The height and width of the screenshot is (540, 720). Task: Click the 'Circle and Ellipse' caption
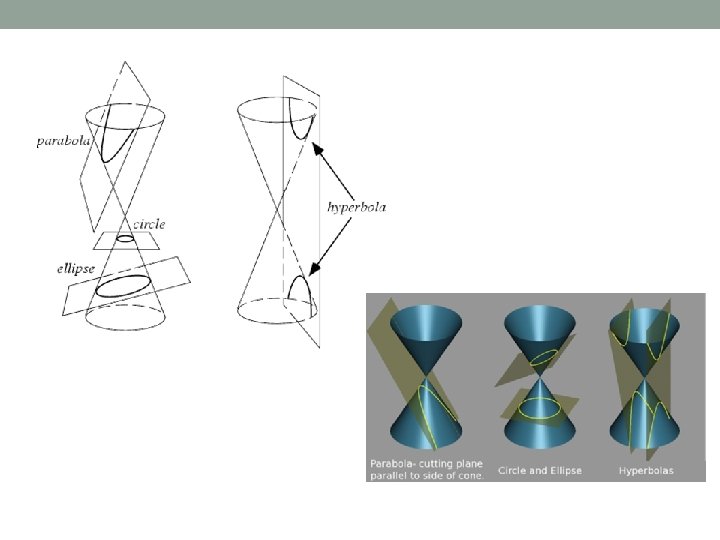pyautogui.click(x=540, y=471)
